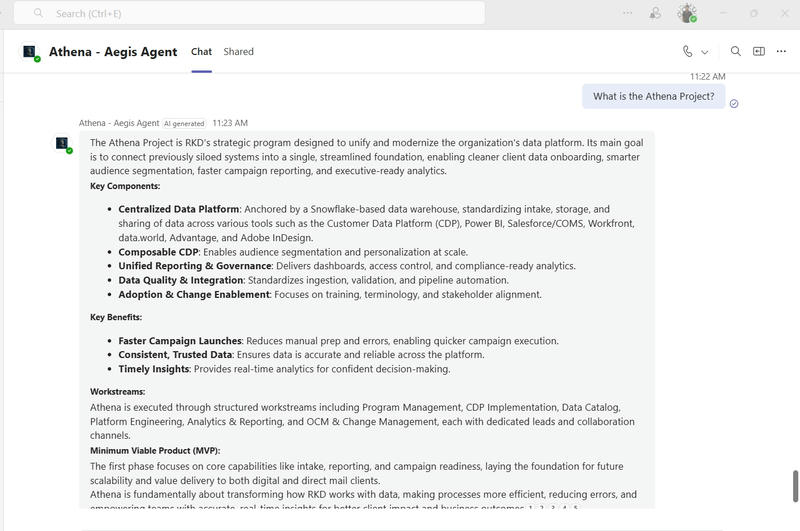Open chat in side panel icon

tap(759, 52)
